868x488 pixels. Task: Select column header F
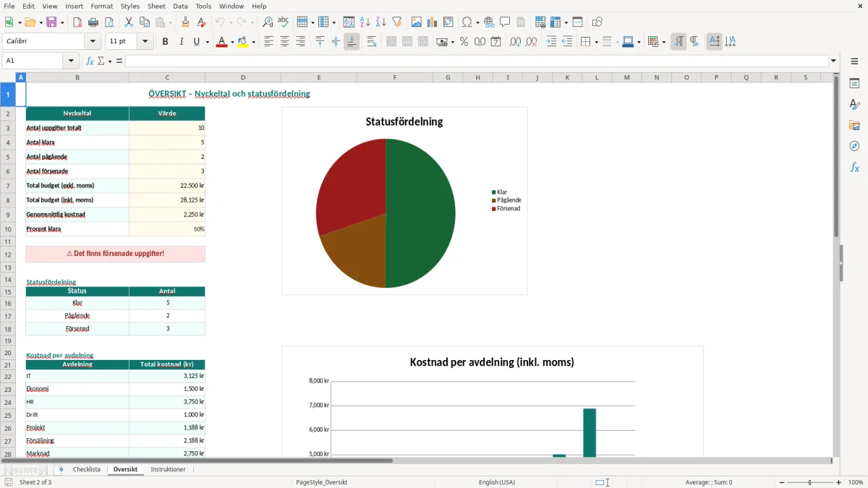pos(395,77)
